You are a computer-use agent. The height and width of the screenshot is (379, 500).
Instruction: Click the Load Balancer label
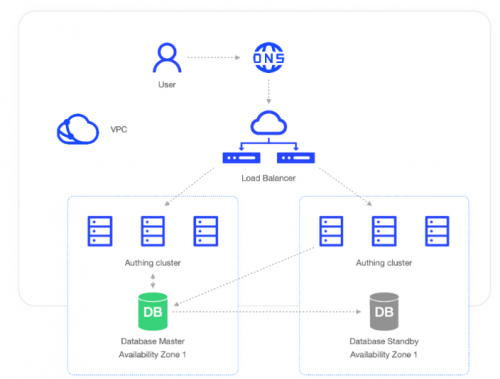click(269, 178)
